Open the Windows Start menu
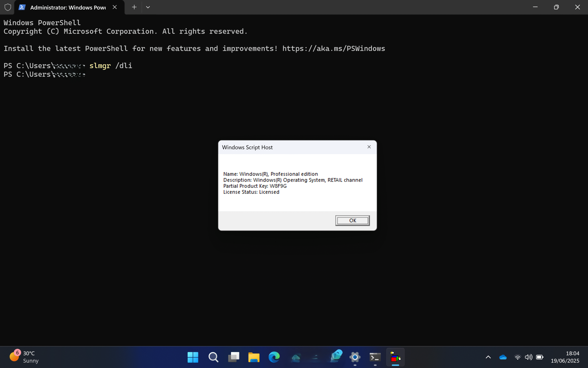This screenshot has height=368, width=588. pyautogui.click(x=193, y=357)
